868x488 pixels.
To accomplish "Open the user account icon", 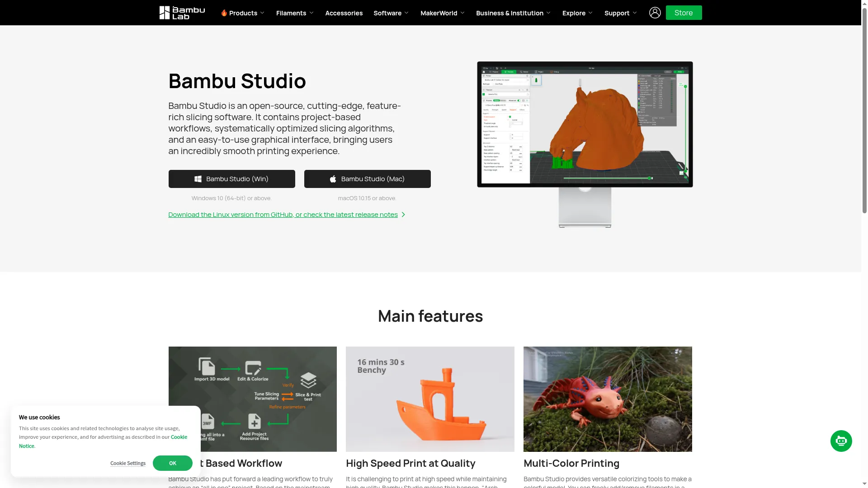I will [x=655, y=13].
